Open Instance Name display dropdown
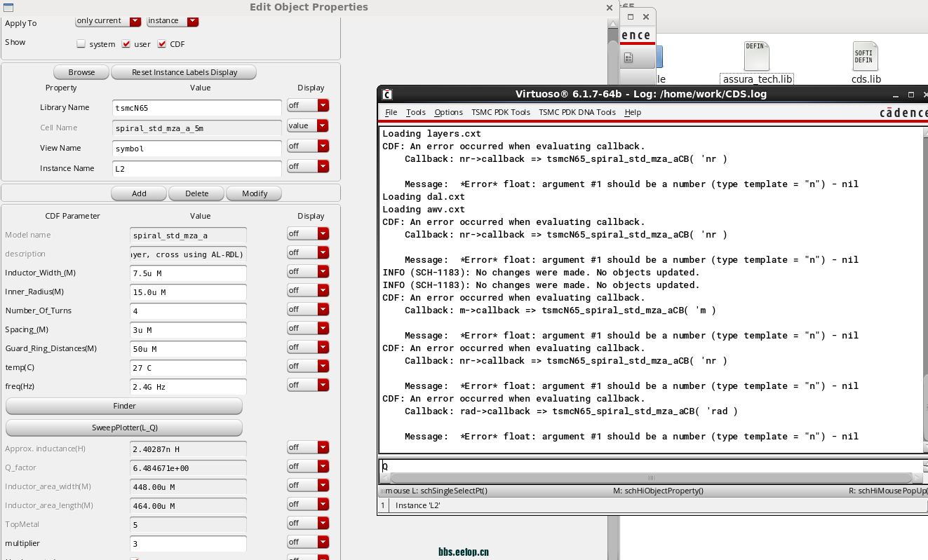 (308, 166)
